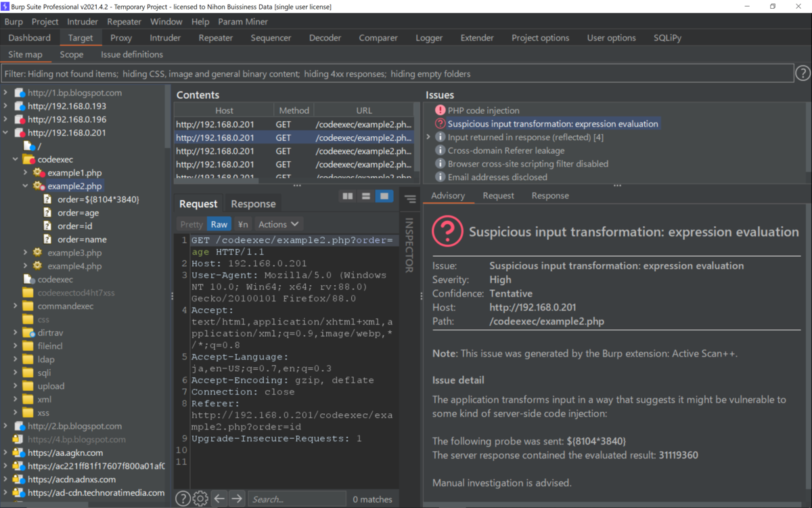Collapse the example2.php node

pos(26,186)
